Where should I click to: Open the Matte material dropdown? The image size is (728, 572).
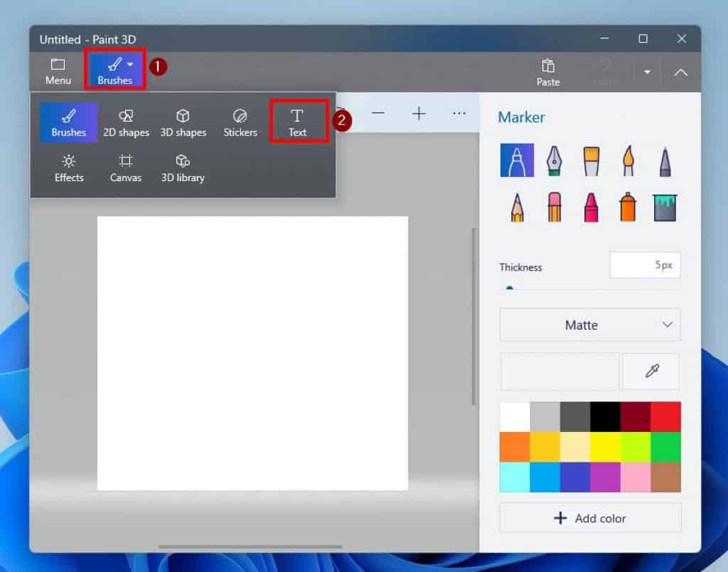[x=590, y=325]
